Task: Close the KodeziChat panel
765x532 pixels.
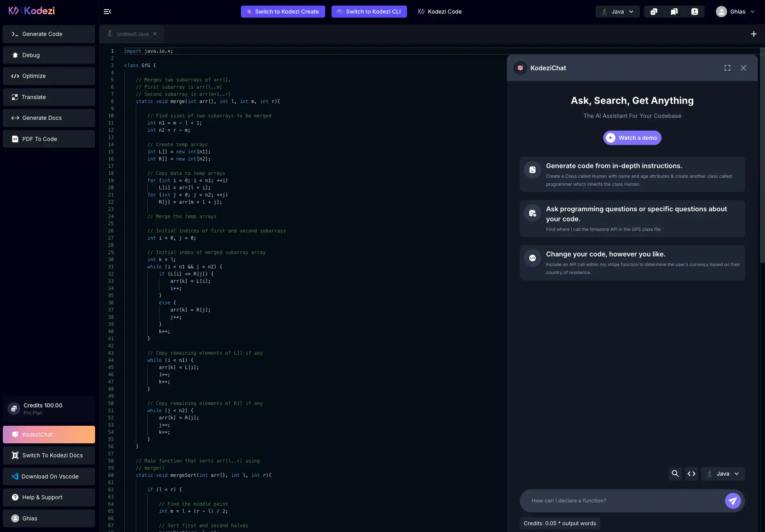Action: click(743, 68)
